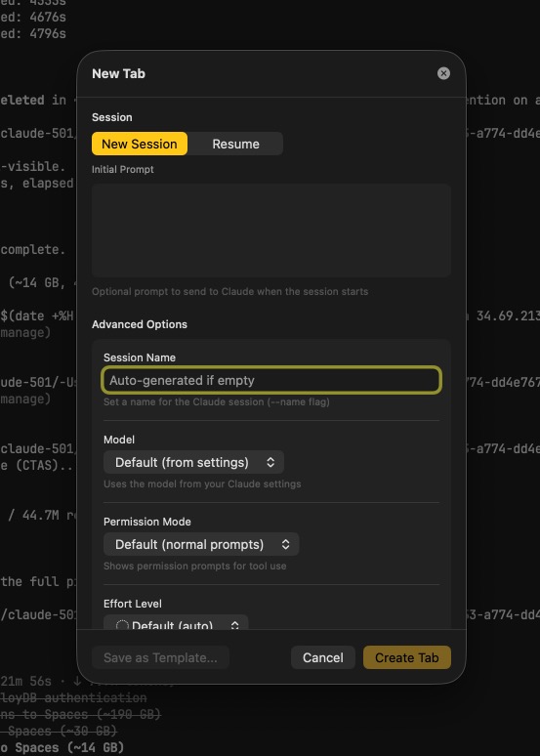540x756 pixels.
Task: Focus the Initial Prompt text area
Action: pos(271,230)
